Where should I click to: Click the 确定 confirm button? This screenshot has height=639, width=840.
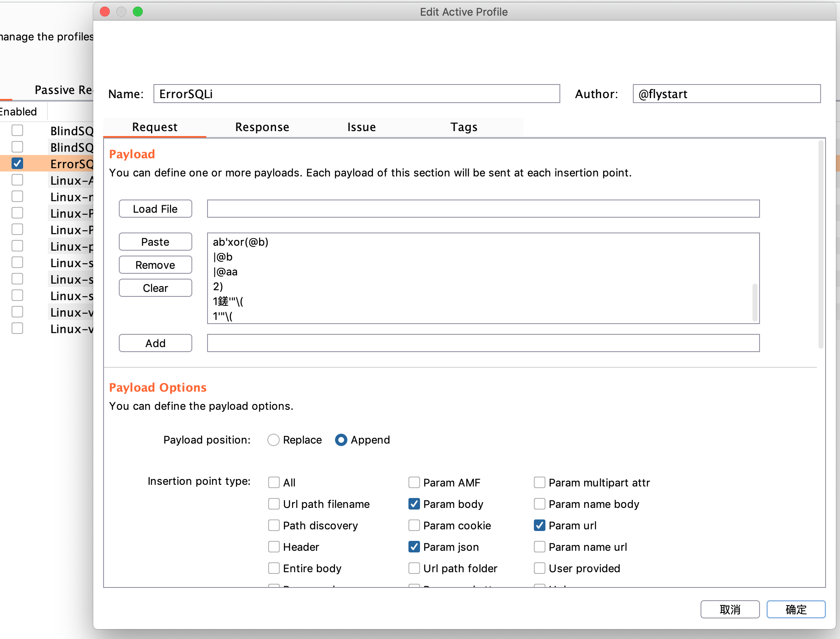(x=796, y=609)
